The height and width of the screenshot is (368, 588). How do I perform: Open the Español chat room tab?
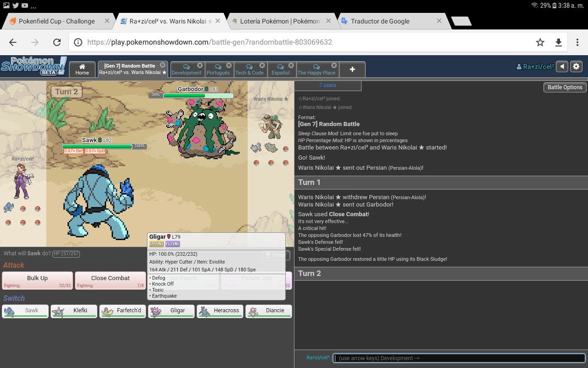[281, 69]
